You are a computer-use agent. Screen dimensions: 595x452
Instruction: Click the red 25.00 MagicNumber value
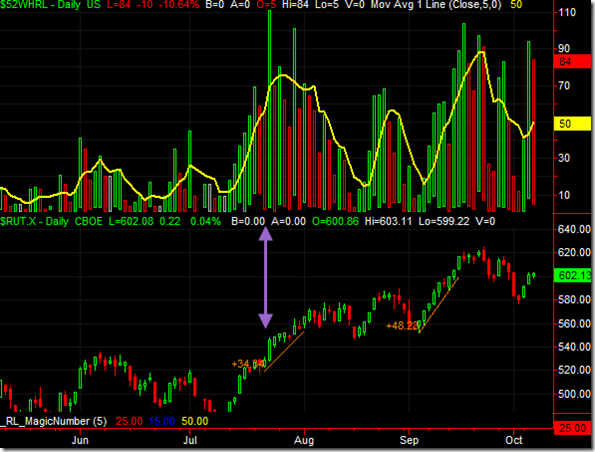point(129,421)
